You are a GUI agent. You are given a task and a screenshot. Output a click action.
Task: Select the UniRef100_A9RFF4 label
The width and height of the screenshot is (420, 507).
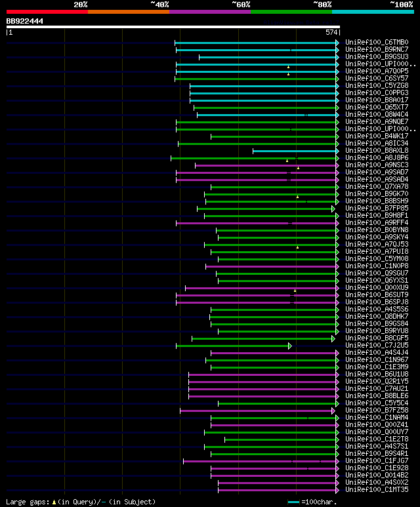coord(377,223)
